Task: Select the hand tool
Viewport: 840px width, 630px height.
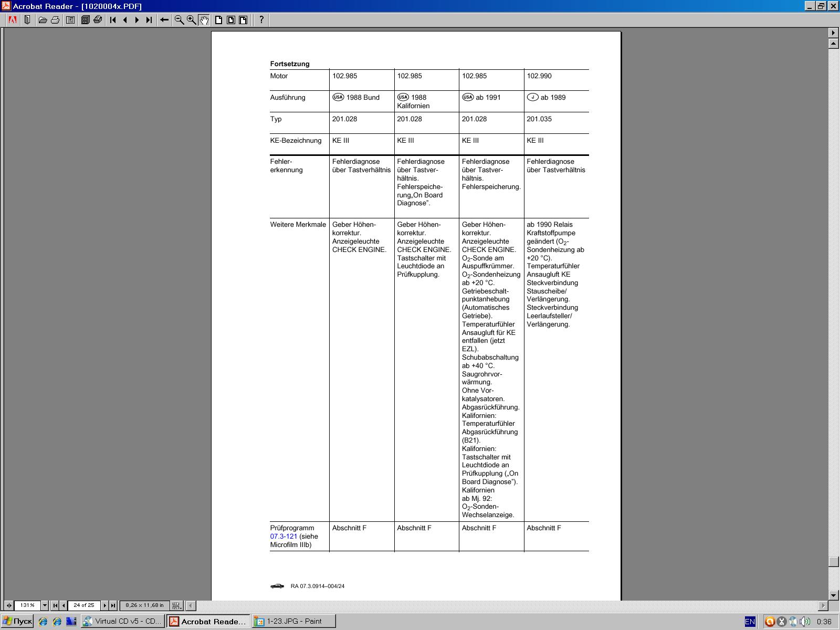Action: click(204, 20)
